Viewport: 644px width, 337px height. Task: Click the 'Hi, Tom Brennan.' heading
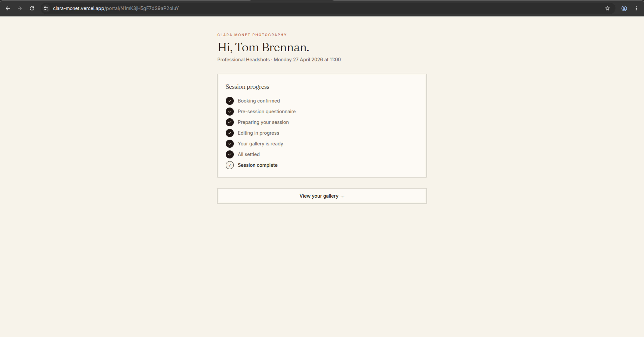pyautogui.click(x=263, y=47)
